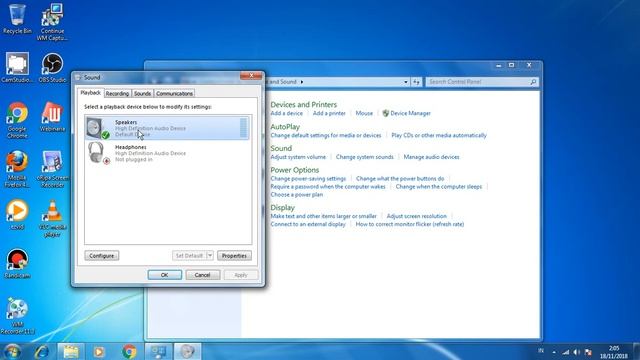Click the network signal tray icon
This screenshot has width=640, height=360.
coord(565,352)
